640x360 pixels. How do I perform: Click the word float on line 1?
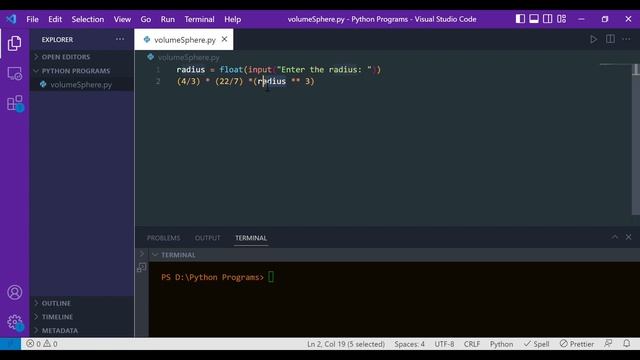point(231,69)
